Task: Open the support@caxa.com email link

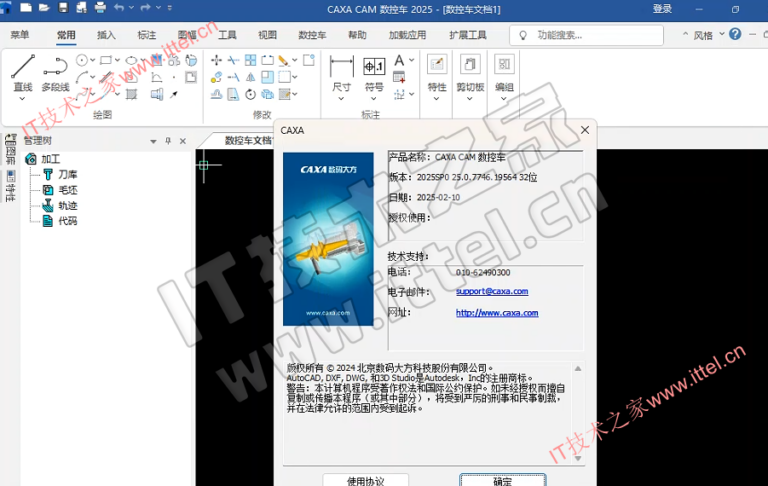Action: 491,291
